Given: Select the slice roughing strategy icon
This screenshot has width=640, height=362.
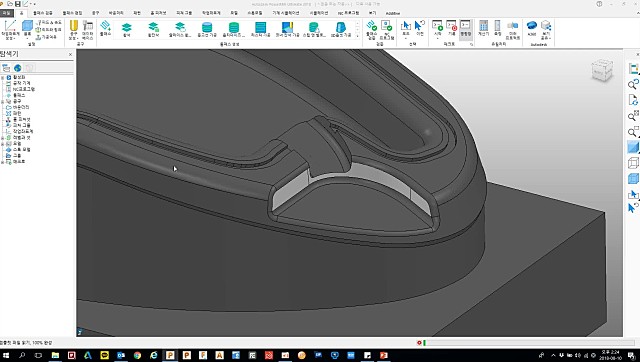Looking at the screenshot, I should [x=180, y=27].
